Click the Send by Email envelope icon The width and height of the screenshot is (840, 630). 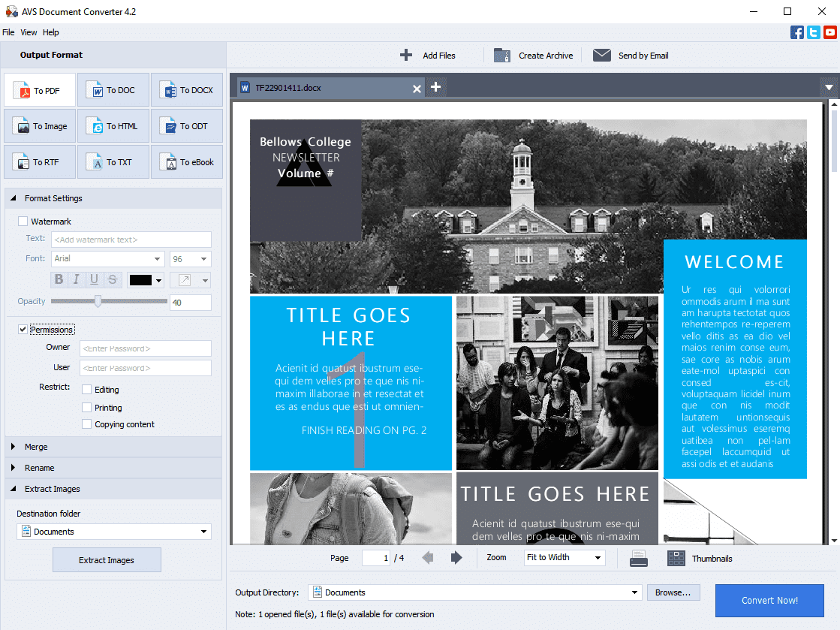click(x=602, y=55)
